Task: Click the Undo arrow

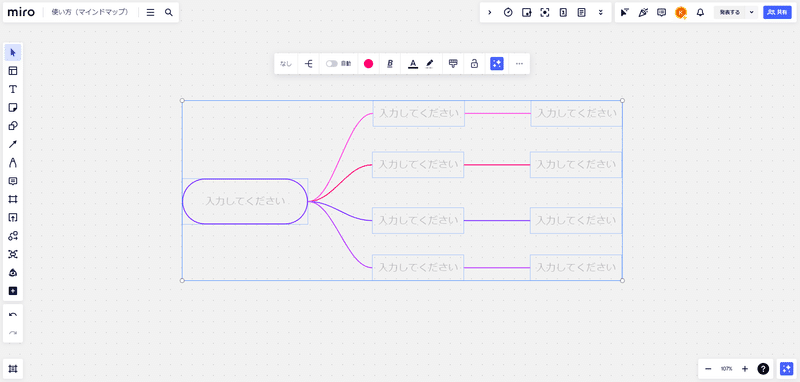Action: click(x=13, y=315)
